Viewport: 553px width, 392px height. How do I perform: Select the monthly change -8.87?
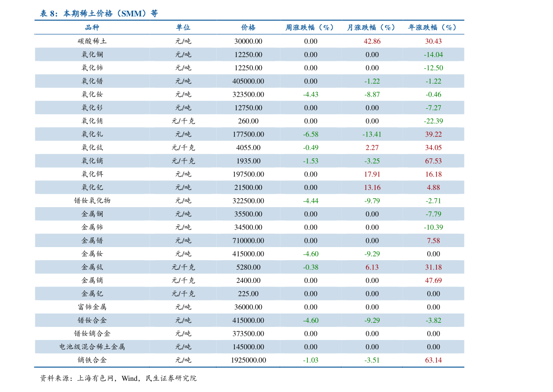point(372,95)
